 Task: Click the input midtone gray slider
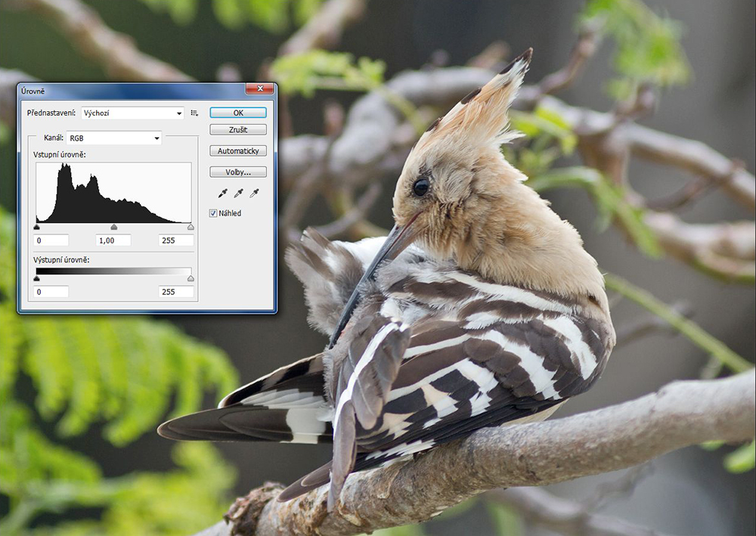tap(114, 227)
